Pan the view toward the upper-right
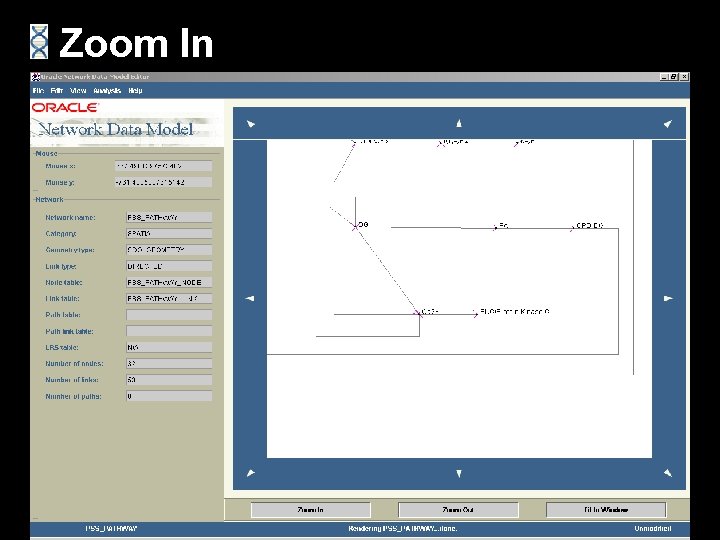 669,124
